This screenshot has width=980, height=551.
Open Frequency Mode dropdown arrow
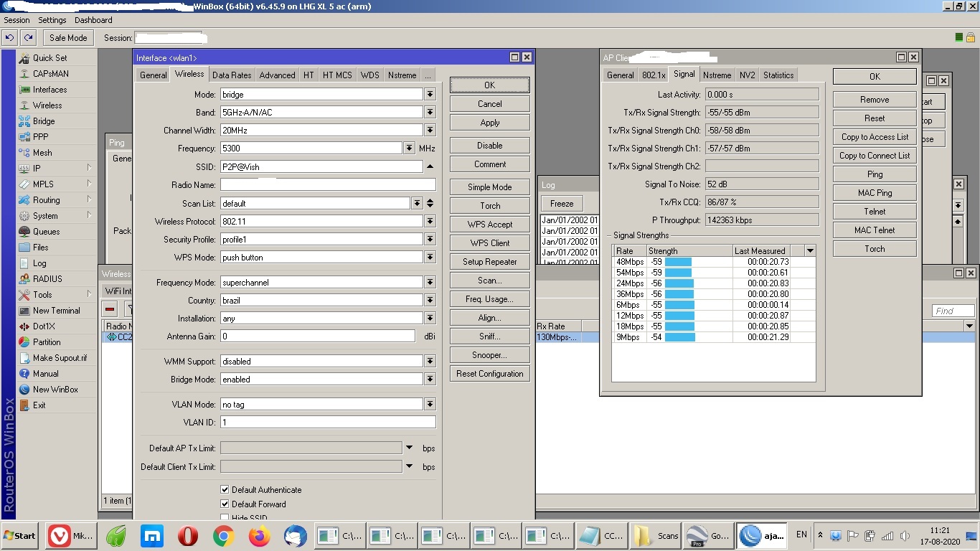click(430, 283)
